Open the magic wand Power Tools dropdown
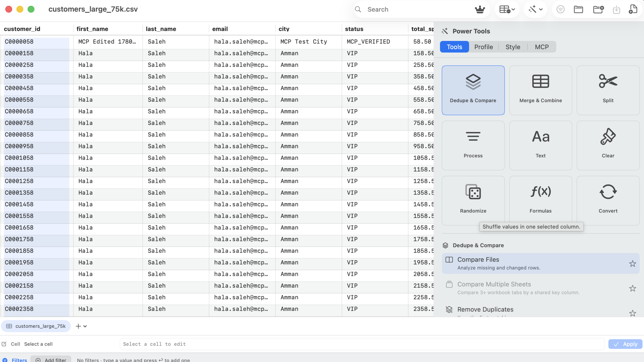This screenshot has width=644, height=362. point(535,10)
